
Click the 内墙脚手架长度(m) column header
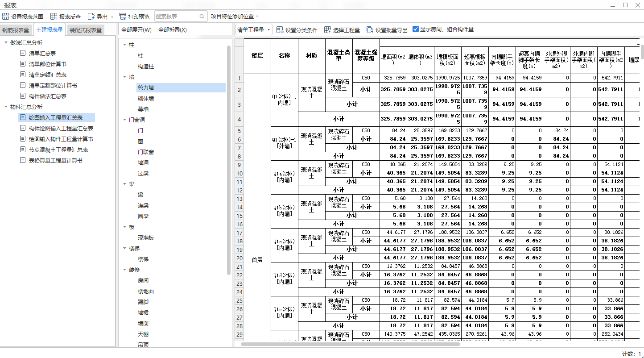click(503, 60)
